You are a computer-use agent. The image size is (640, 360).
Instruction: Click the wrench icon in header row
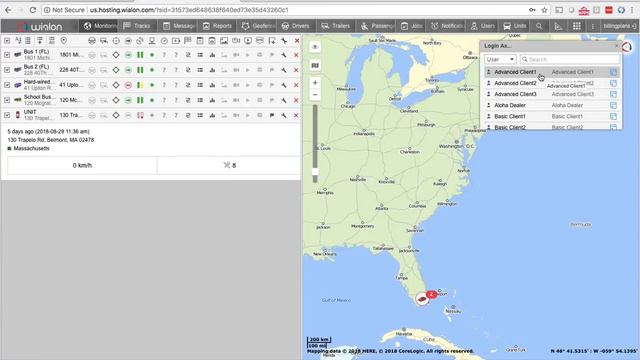284,40
